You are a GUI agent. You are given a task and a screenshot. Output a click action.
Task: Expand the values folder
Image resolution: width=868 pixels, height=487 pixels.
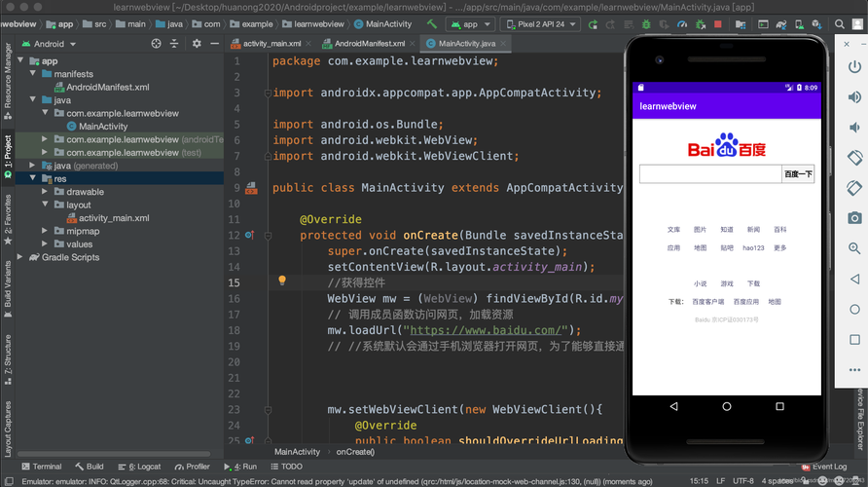(x=45, y=243)
